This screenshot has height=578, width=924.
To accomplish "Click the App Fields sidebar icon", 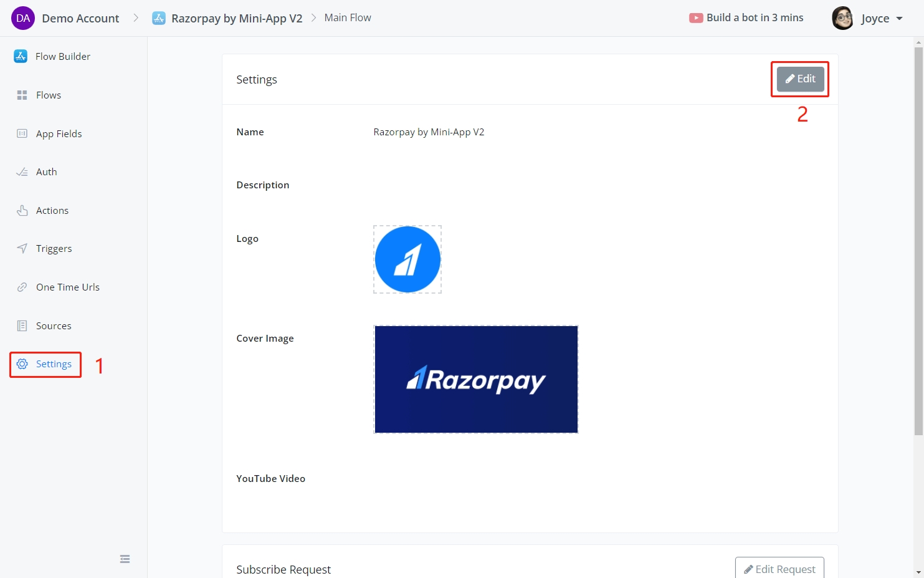I will pos(22,133).
